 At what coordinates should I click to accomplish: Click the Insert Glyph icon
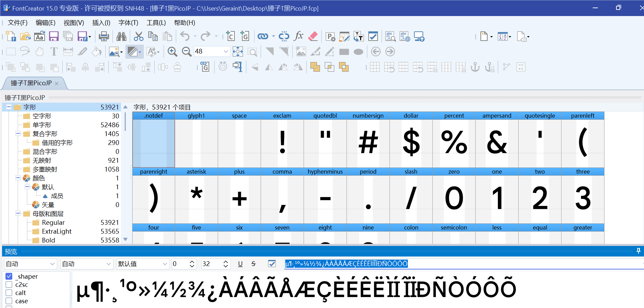click(x=245, y=36)
